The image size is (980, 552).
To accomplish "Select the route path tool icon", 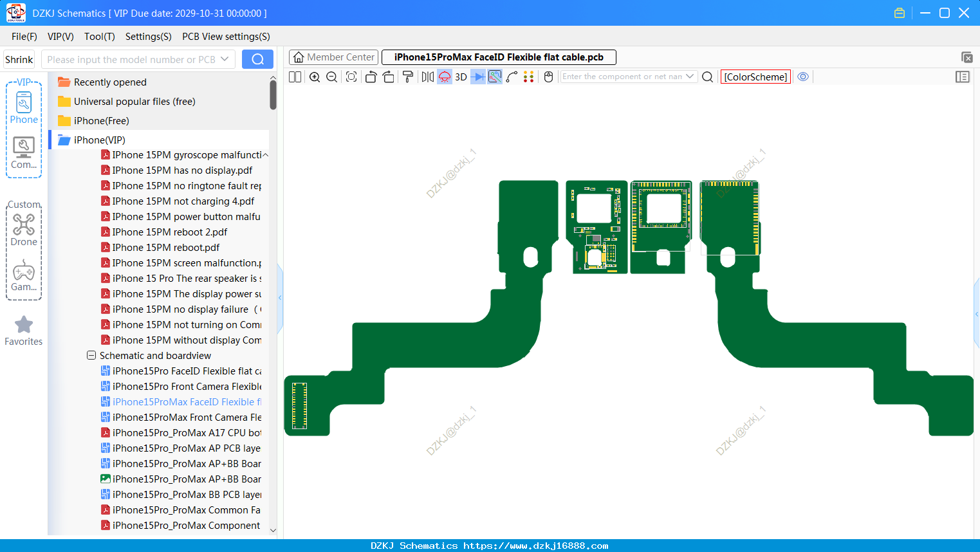I will point(512,77).
